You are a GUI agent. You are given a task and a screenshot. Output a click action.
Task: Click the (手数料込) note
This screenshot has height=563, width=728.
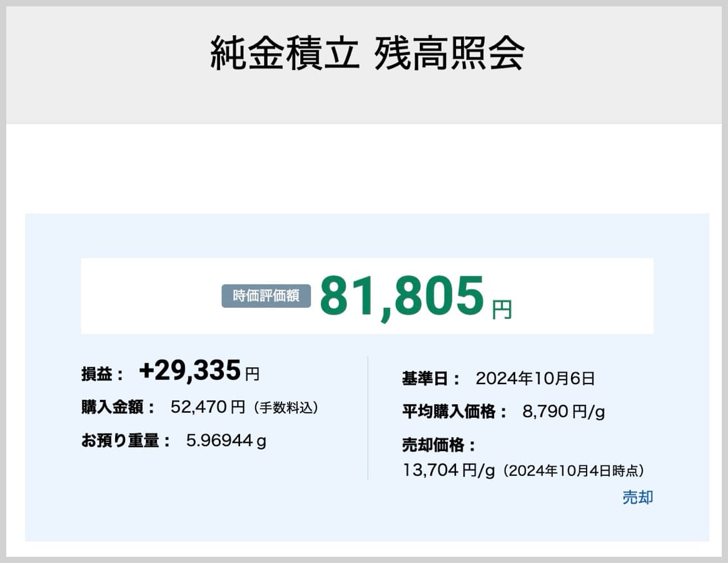point(286,408)
